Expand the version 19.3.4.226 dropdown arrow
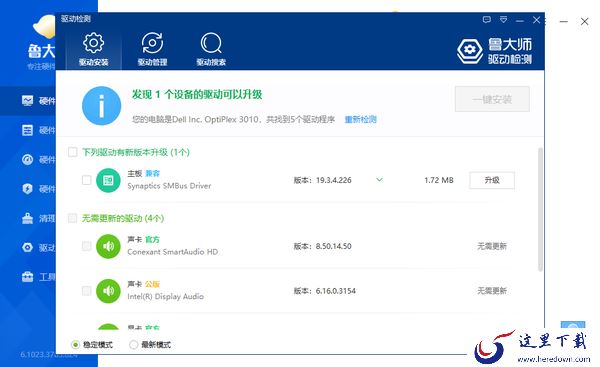600x367 pixels. point(379,179)
